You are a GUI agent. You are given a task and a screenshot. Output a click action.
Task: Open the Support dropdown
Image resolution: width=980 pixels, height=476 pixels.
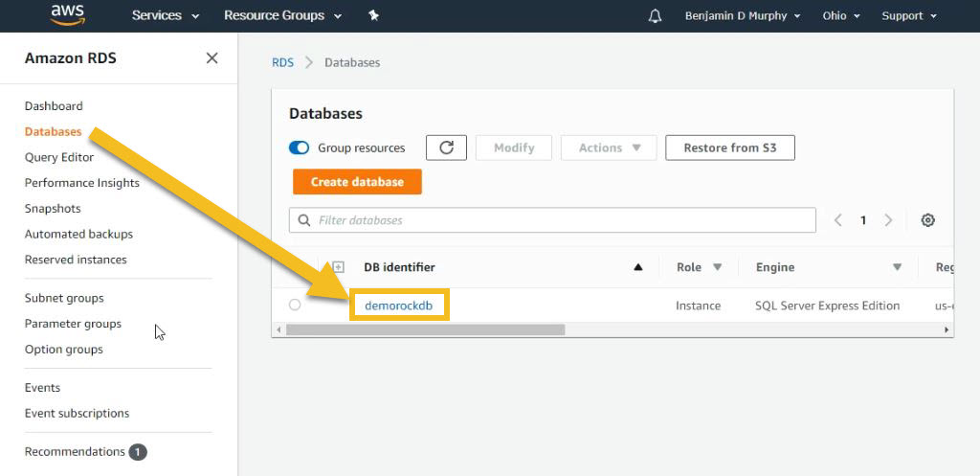click(x=909, y=16)
